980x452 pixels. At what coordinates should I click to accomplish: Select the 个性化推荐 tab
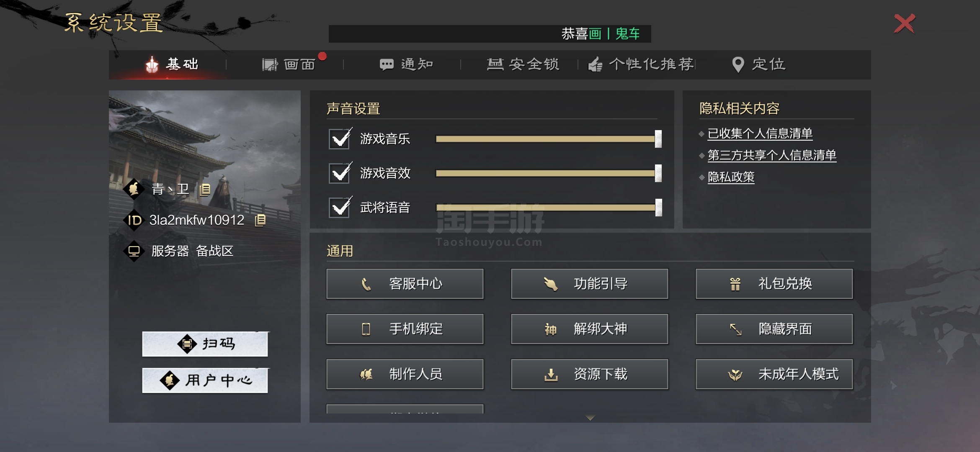[x=641, y=64]
